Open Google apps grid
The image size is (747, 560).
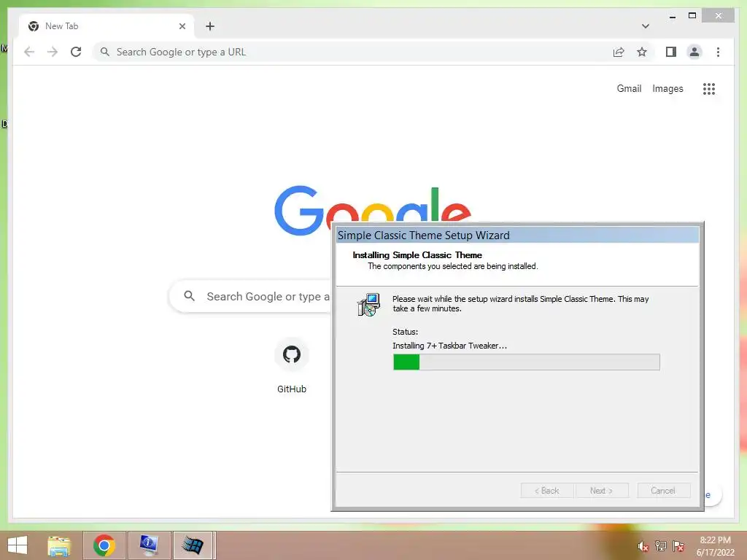coord(709,88)
